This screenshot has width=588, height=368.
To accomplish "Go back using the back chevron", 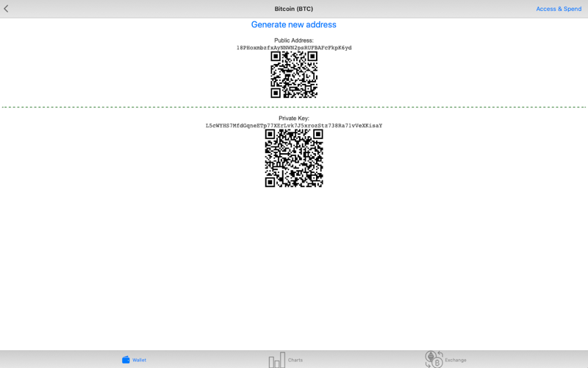I will click(x=6, y=9).
